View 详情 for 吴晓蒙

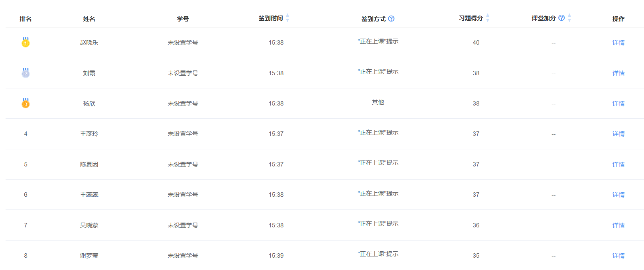tap(618, 225)
